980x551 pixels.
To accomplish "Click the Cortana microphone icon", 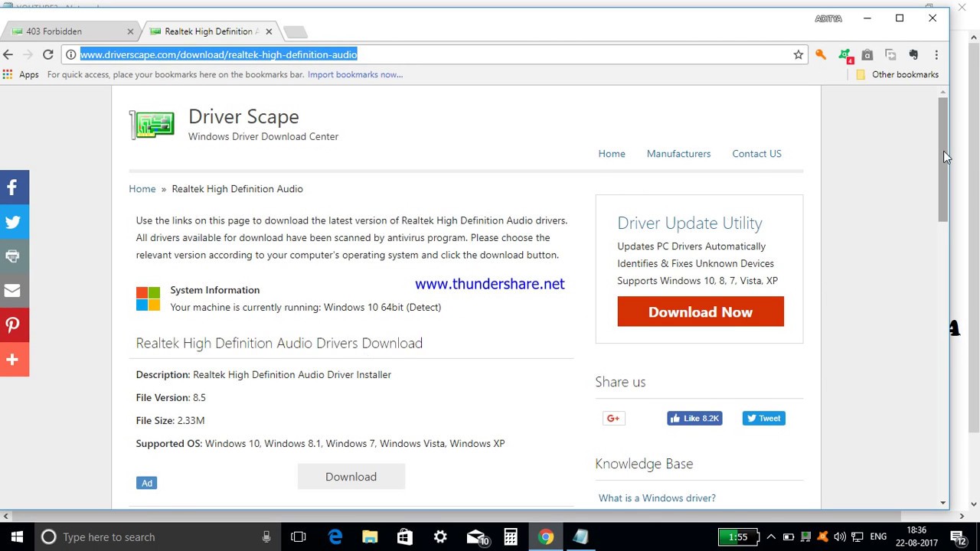I will coord(266,536).
